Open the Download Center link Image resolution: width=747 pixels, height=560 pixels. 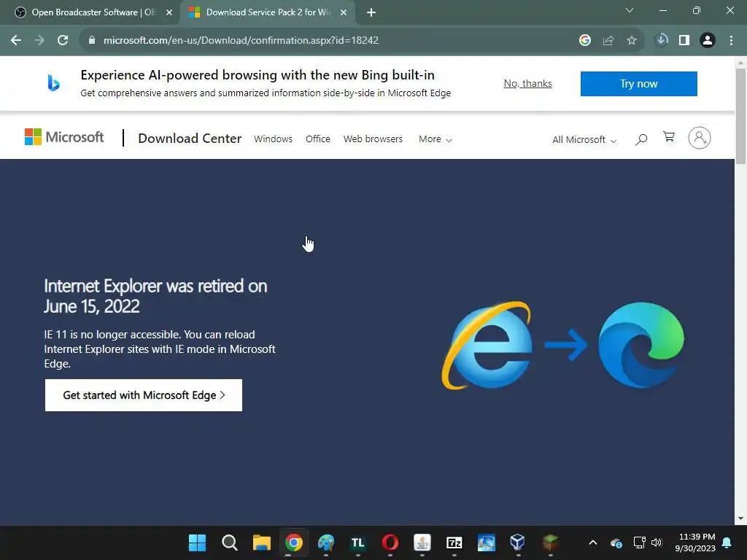point(190,138)
